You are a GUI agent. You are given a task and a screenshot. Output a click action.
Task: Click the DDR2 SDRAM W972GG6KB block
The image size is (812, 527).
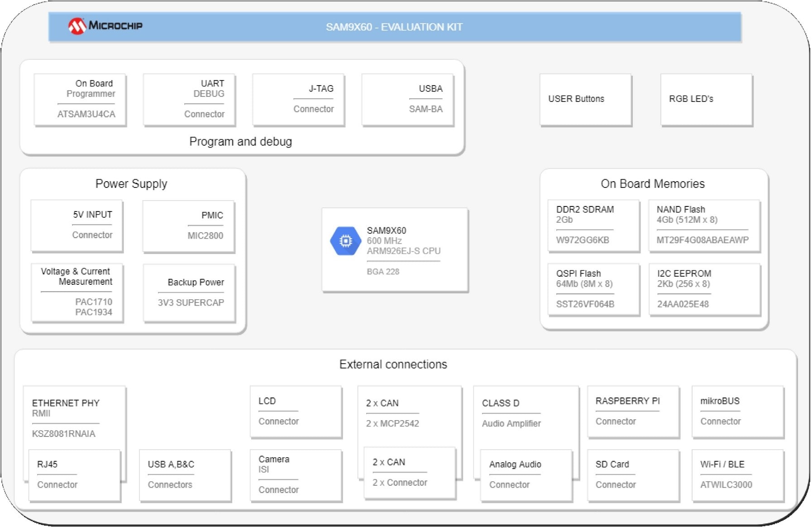(x=593, y=225)
